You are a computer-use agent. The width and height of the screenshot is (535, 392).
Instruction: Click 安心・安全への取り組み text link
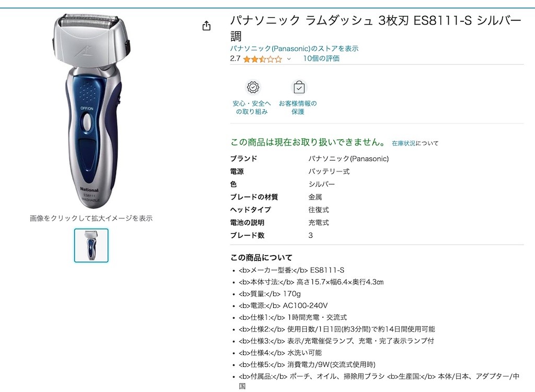coord(252,108)
